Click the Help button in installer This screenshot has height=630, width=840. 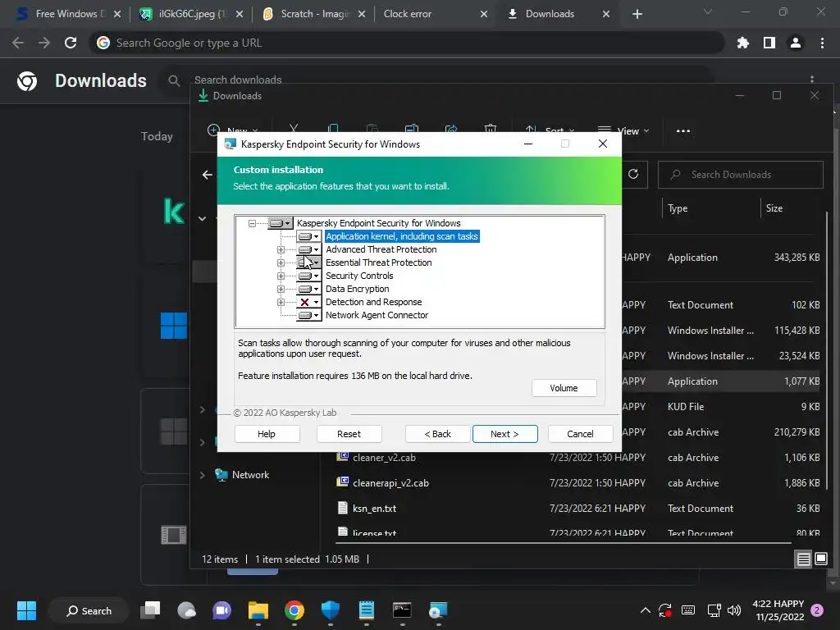(x=267, y=434)
